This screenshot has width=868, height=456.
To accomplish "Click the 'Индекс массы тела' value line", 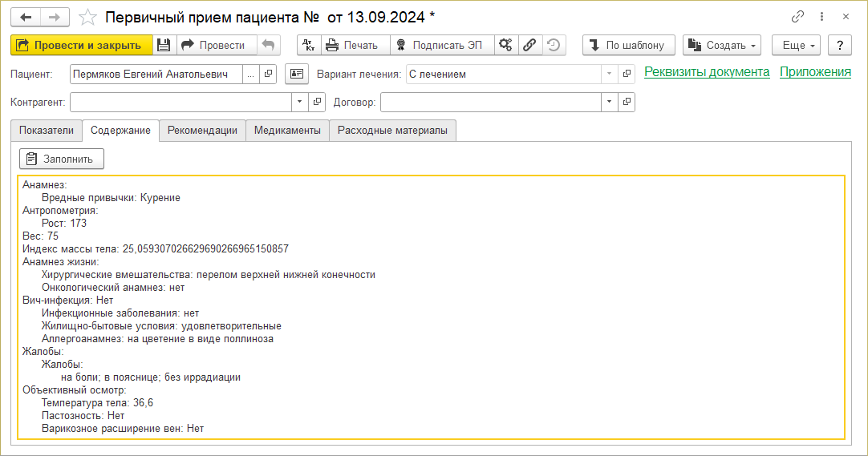I will coord(156,248).
